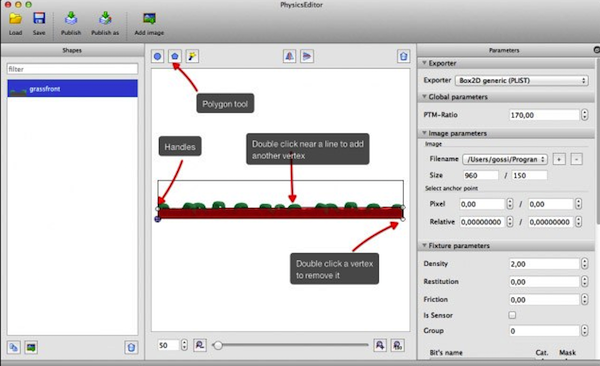
Task: Click the trash icon above canvas
Action: coord(403,57)
